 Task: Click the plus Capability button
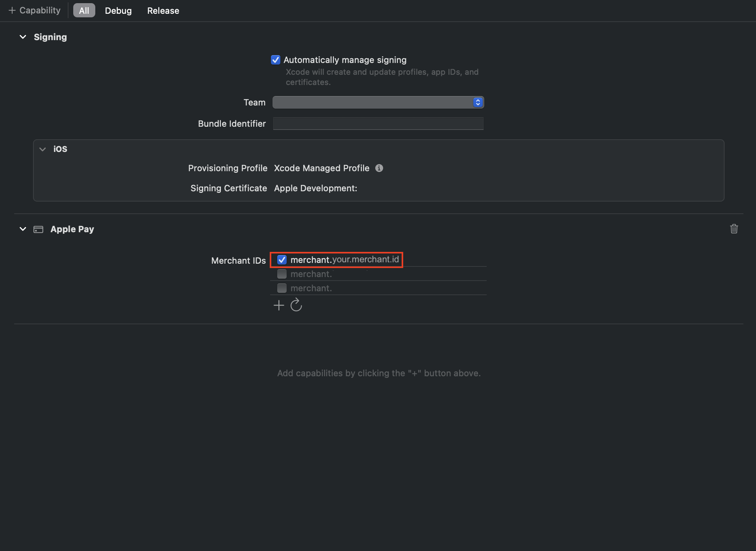[x=35, y=11]
